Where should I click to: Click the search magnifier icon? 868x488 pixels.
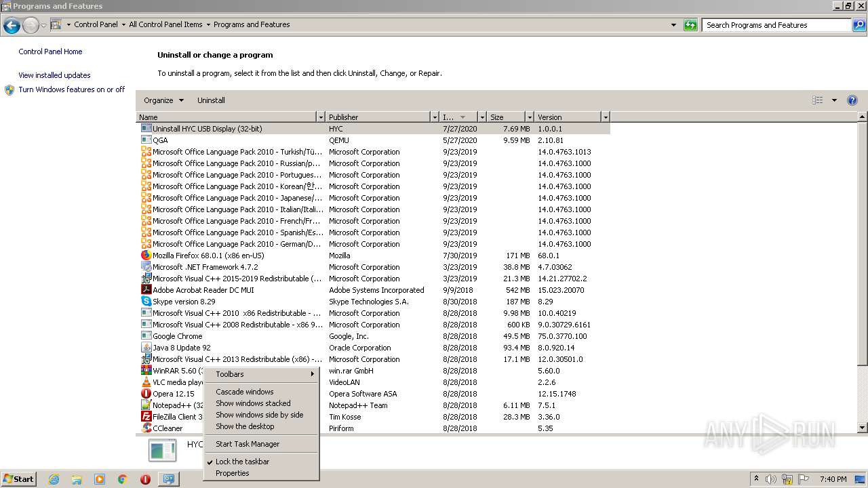pyautogui.click(x=859, y=25)
